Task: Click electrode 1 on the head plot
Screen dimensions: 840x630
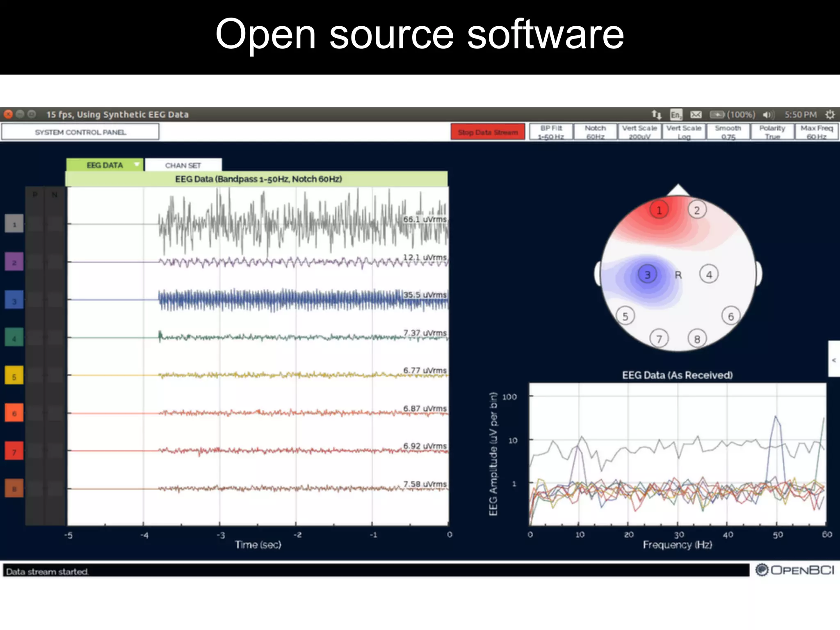Action: click(659, 210)
